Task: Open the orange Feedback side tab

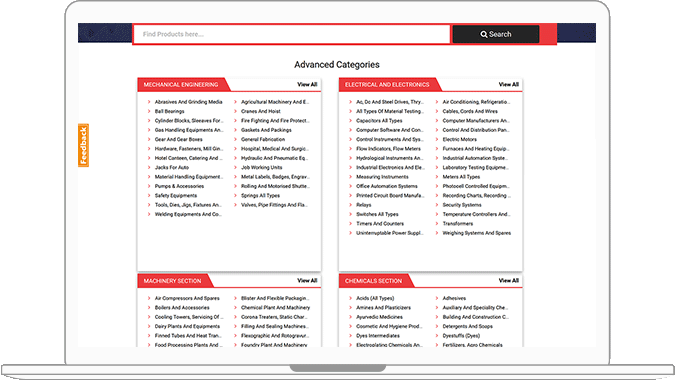Action: pos(84,145)
